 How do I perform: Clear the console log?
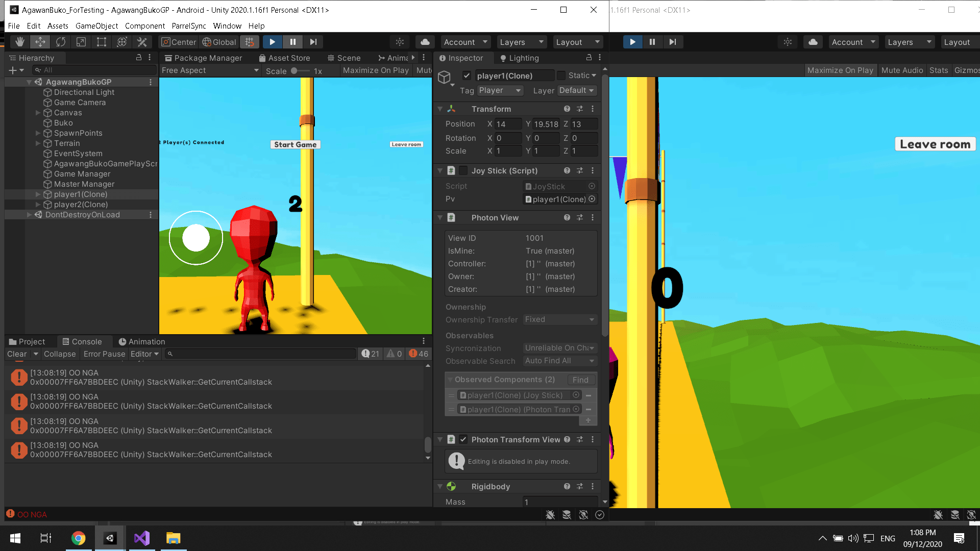click(17, 354)
